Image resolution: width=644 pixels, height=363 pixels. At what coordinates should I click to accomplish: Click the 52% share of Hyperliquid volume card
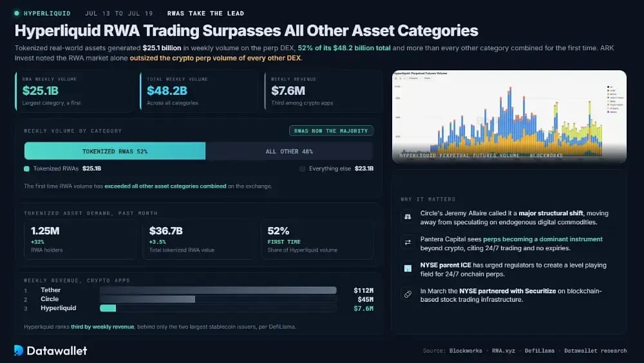pyautogui.click(x=317, y=240)
